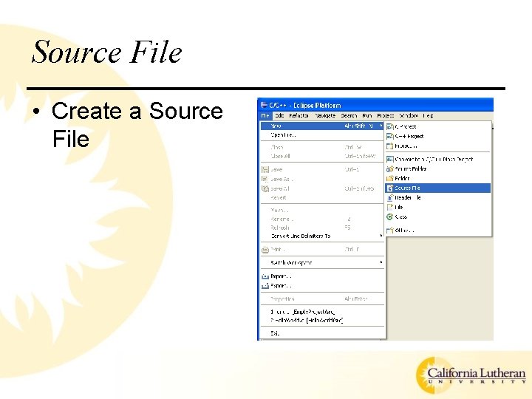Click the greyed Revert entry

[322, 197]
